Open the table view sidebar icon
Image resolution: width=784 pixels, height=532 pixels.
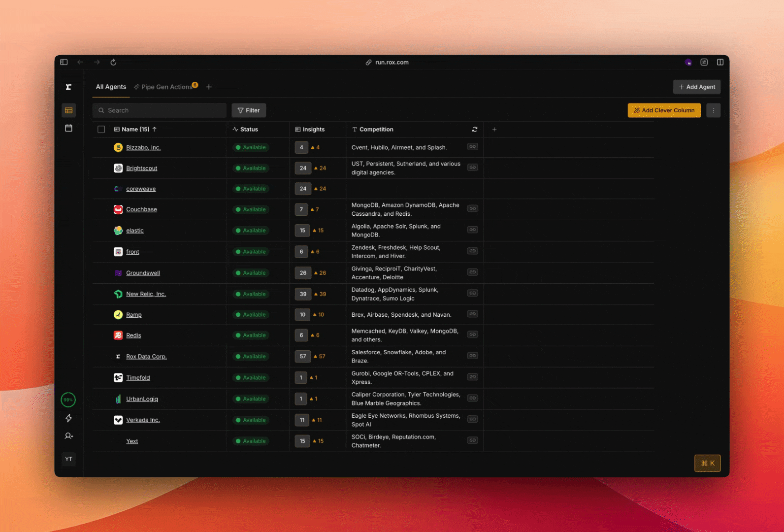click(68, 110)
